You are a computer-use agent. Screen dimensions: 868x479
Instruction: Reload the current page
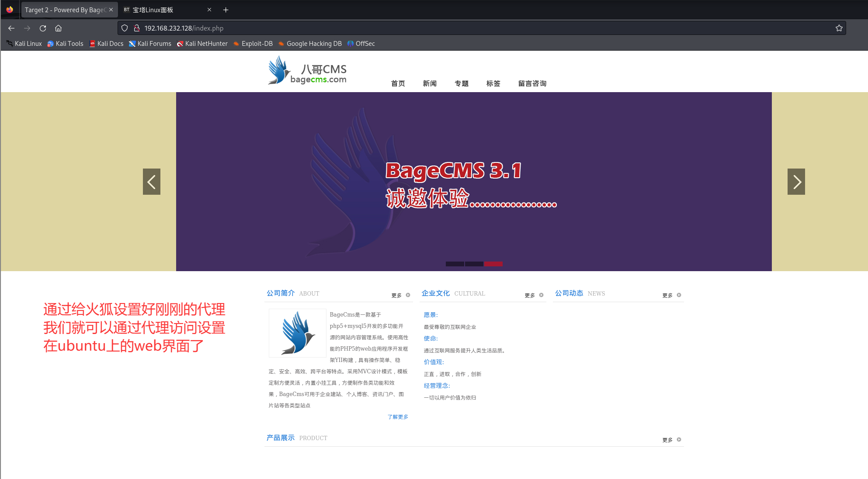click(43, 28)
